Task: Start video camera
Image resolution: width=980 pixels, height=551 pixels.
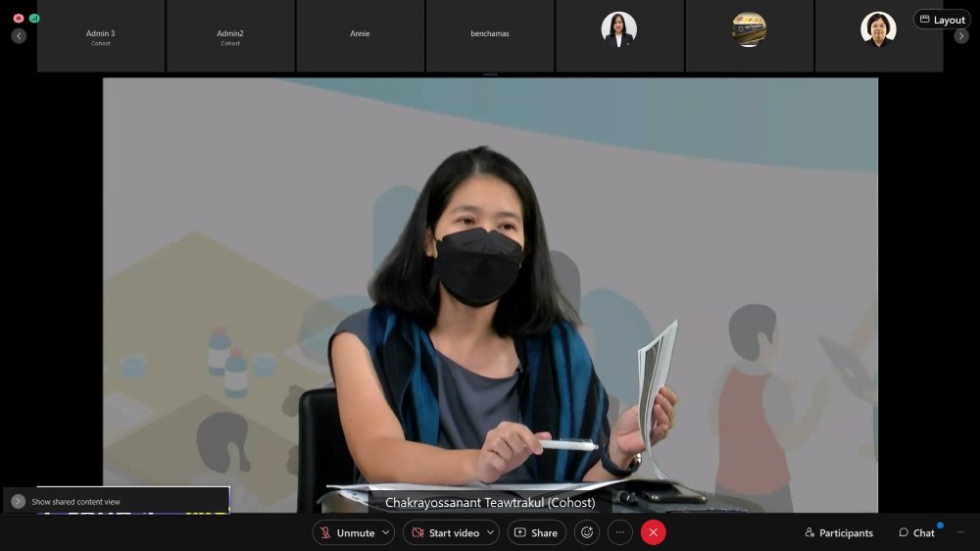Action: tap(445, 532)
